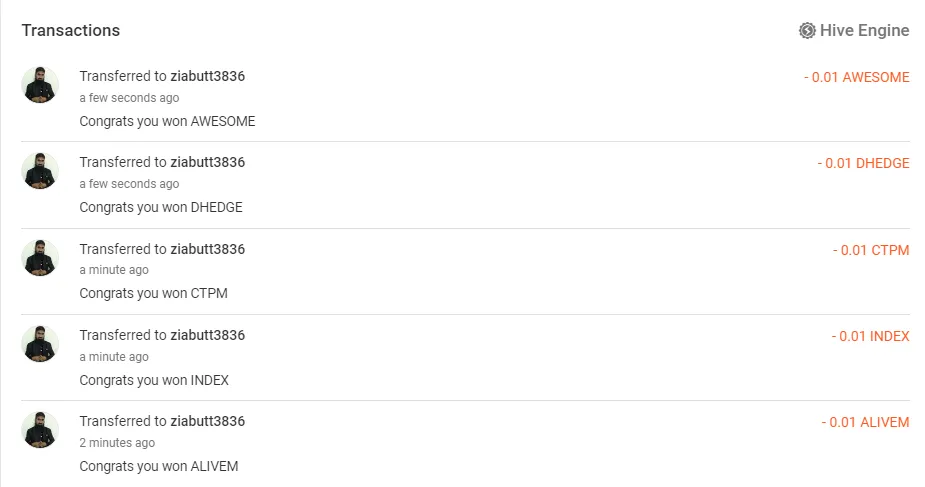Open ziabutt3836 profile in CTPM transaction
925x487 pixels.
tap(208, 249)
